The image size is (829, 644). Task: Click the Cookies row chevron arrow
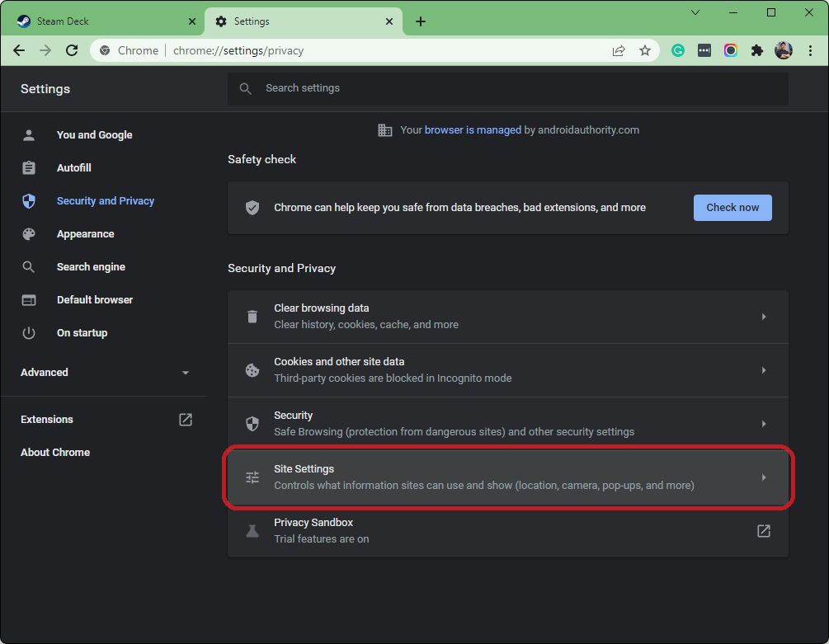point(764,370)
